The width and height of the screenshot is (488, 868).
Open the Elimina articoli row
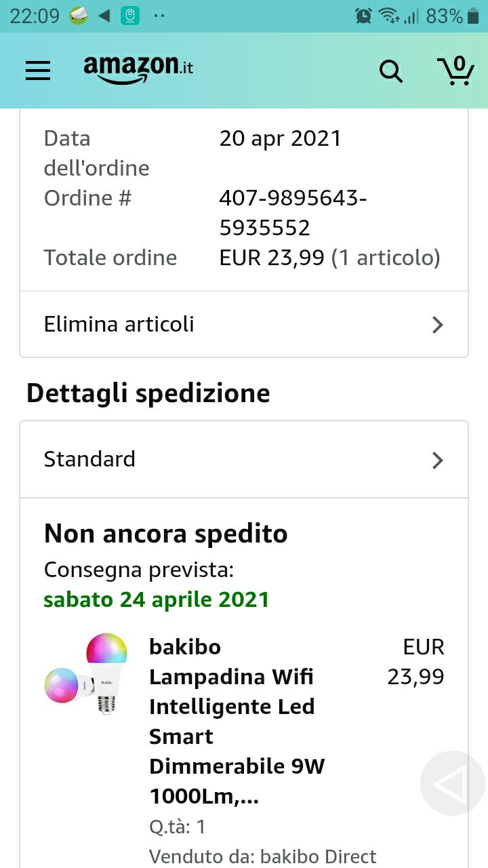tap(244, 324)
